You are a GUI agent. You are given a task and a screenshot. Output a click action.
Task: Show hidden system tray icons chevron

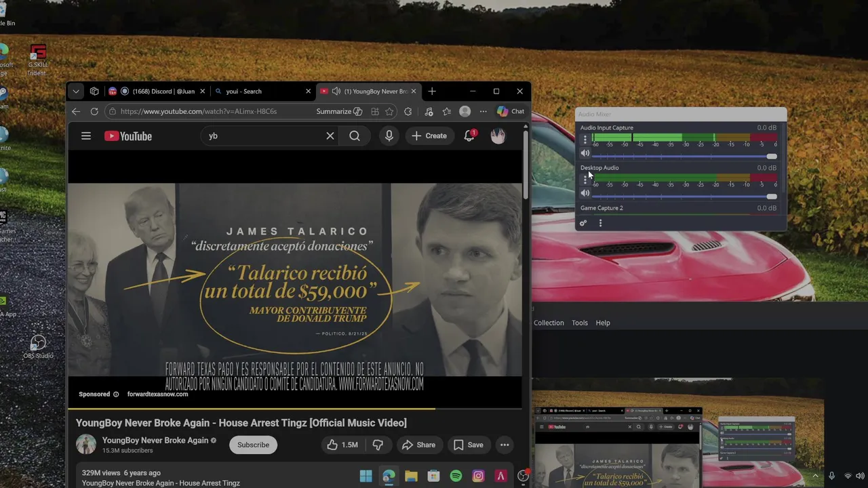coord(815,476)
